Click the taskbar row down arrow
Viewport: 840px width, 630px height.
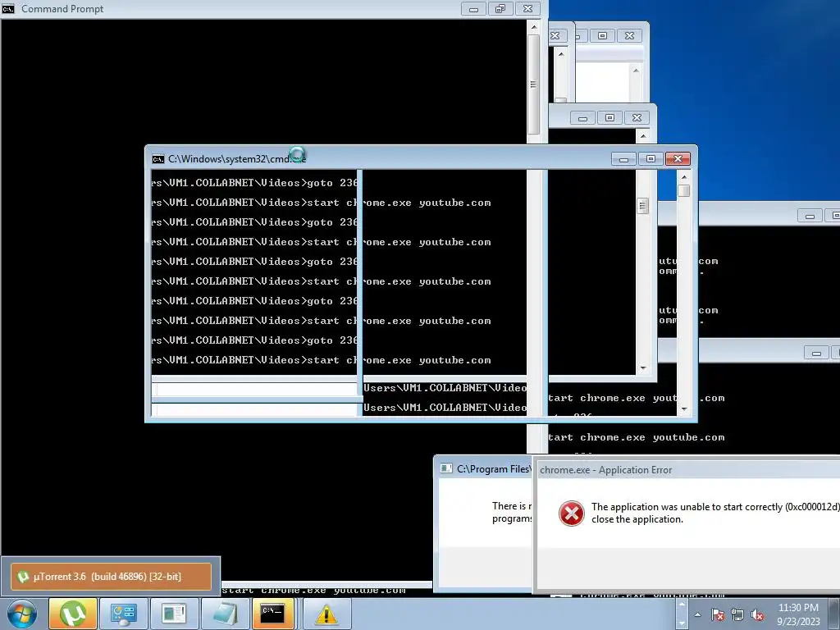682,623
